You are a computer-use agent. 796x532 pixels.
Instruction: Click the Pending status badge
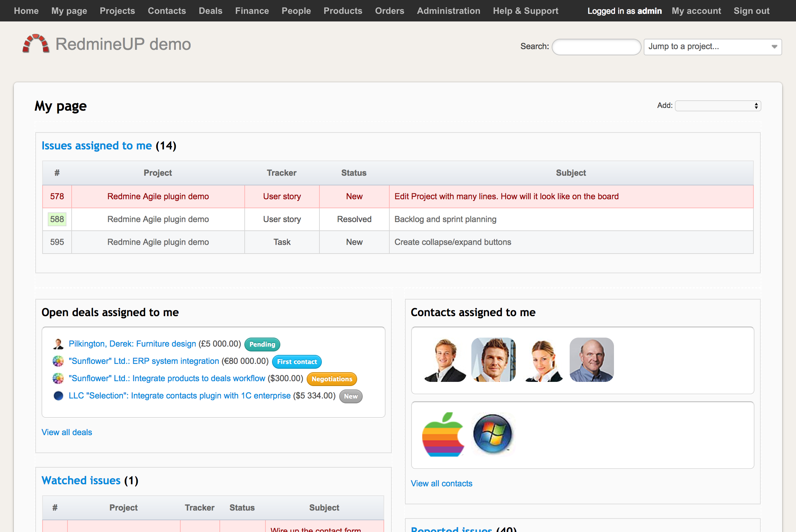point(262,344)
